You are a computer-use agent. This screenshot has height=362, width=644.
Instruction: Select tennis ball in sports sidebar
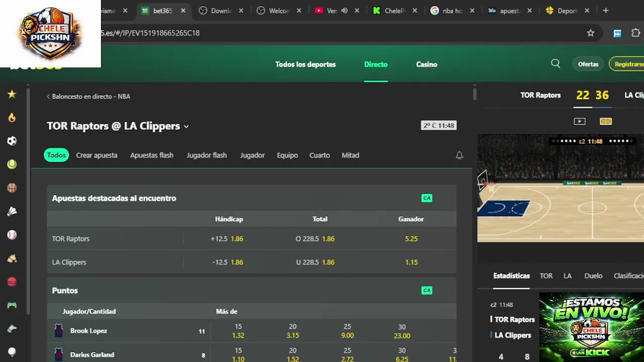click(12, 164)
